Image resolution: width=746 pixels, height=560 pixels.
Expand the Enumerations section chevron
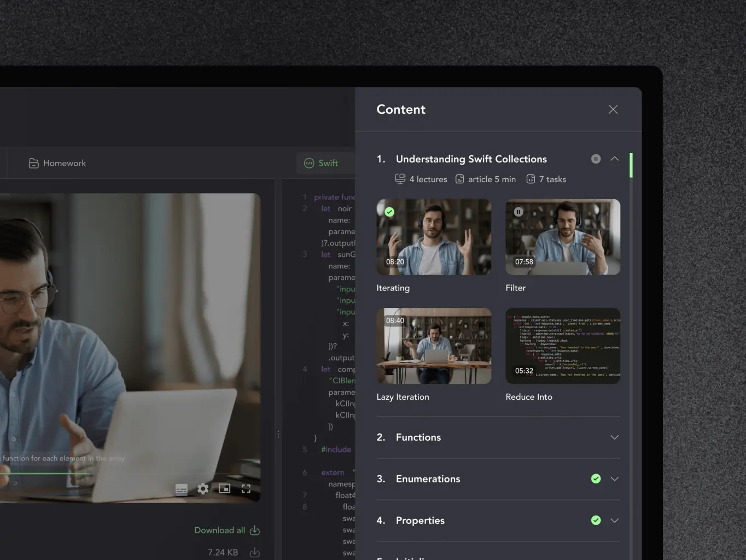coord(615,479)
